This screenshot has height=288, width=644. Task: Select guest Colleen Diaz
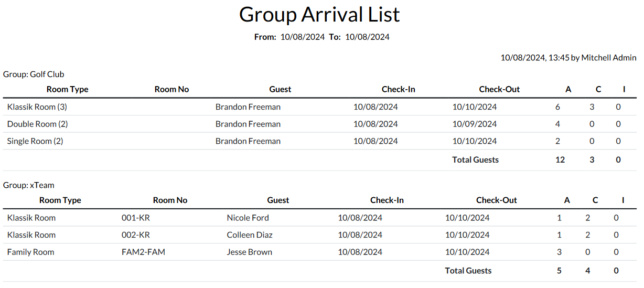250,235
